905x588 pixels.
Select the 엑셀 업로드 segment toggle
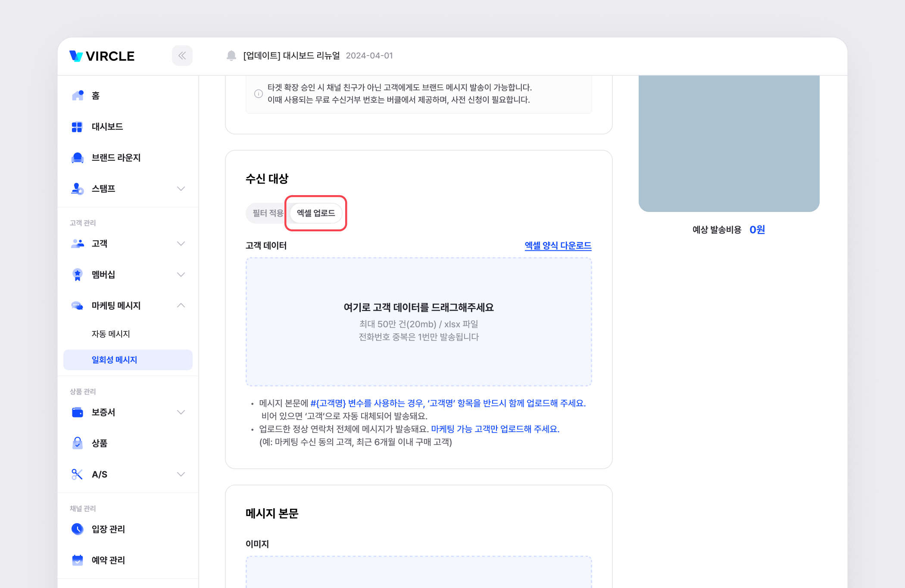pos(316,213)
